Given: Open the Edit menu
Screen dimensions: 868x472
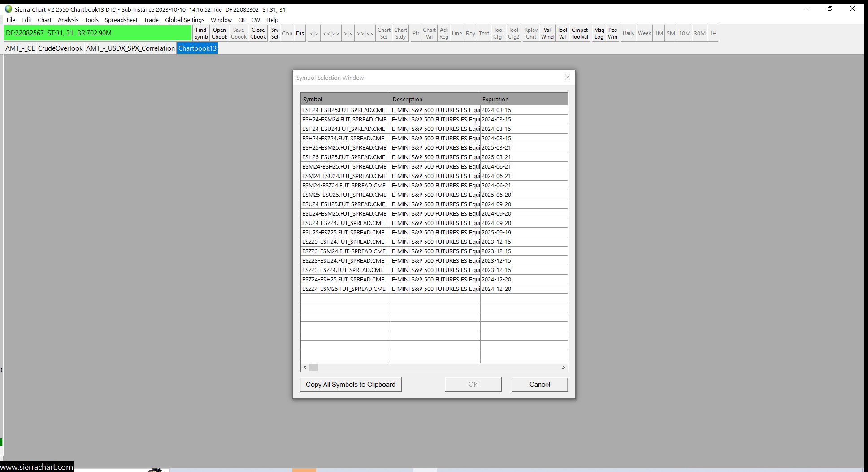Looking at the screenshot, I should click(26, 20).
